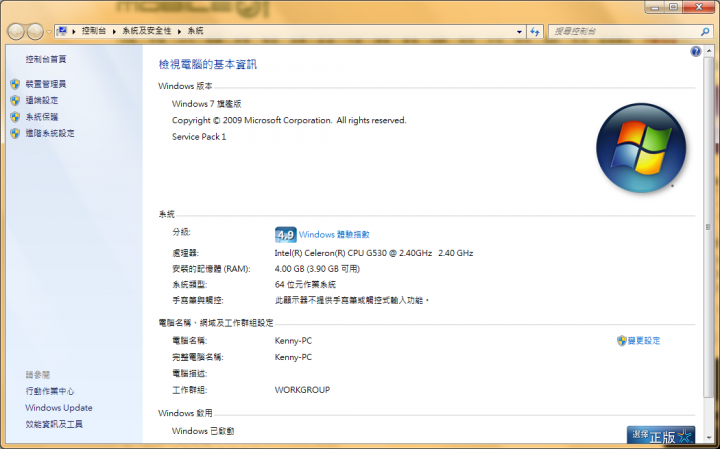
Task: Open recent pages dropdown next to Forward
Action: (x=49, y=32)
